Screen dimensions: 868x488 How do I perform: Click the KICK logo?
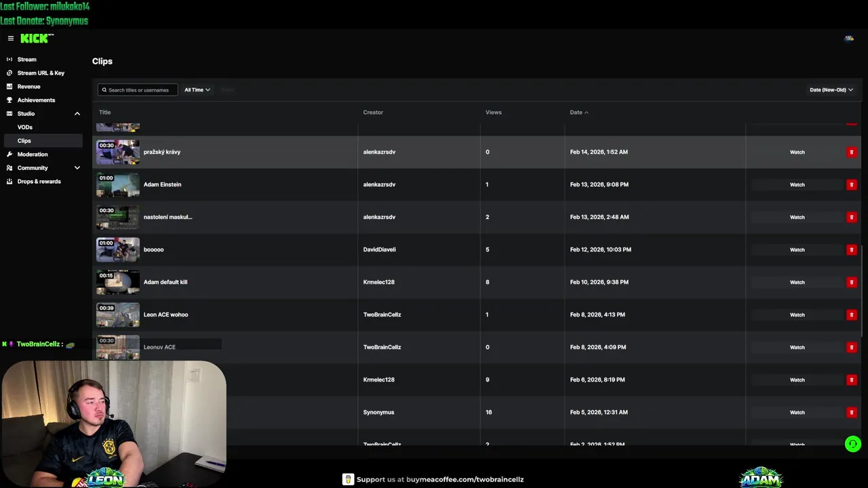(x=37, y=39)
